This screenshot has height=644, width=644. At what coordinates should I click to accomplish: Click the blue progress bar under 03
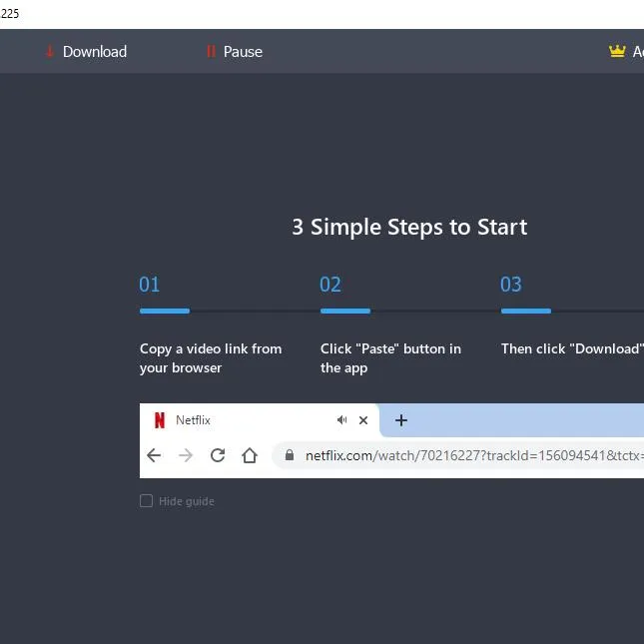tap(526, 311)
